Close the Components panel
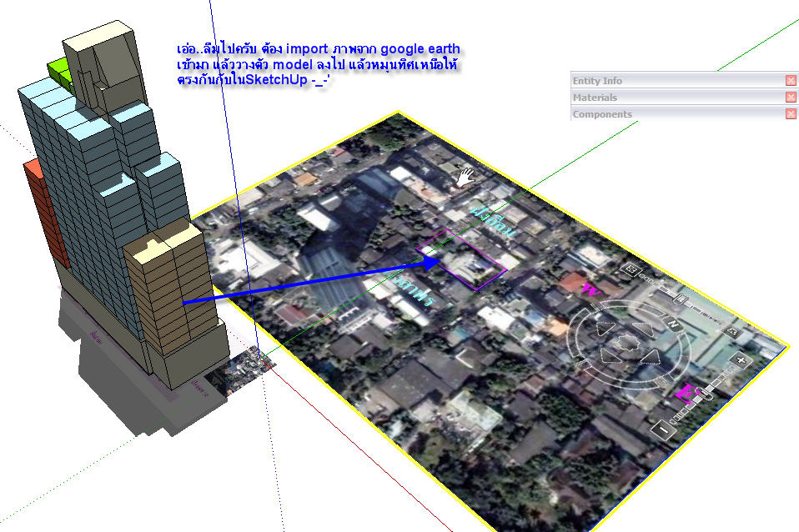Viewport: 799px width, 532px height. coord(791,114)
